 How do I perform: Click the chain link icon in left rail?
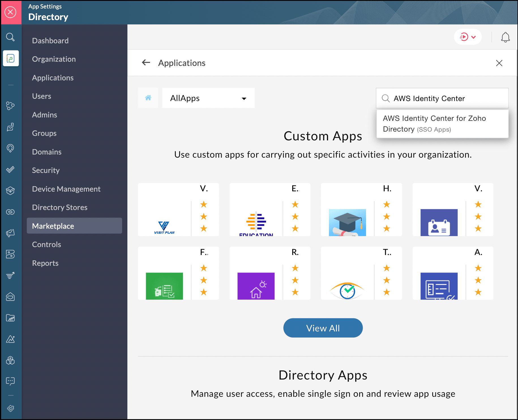click(10, 212)
